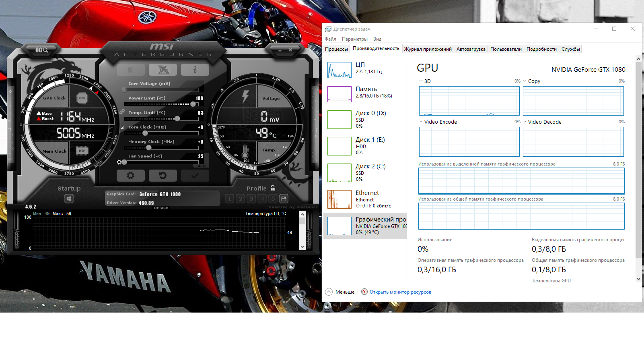Click the Afterburner graph scroll-down arrow
This screenshot has height=348, width=644.
click(302, 246)
